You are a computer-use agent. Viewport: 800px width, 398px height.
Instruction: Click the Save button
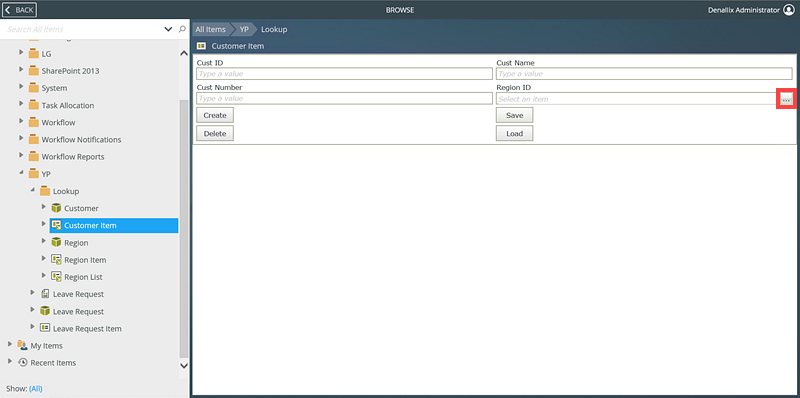click(x=514, y=115)
